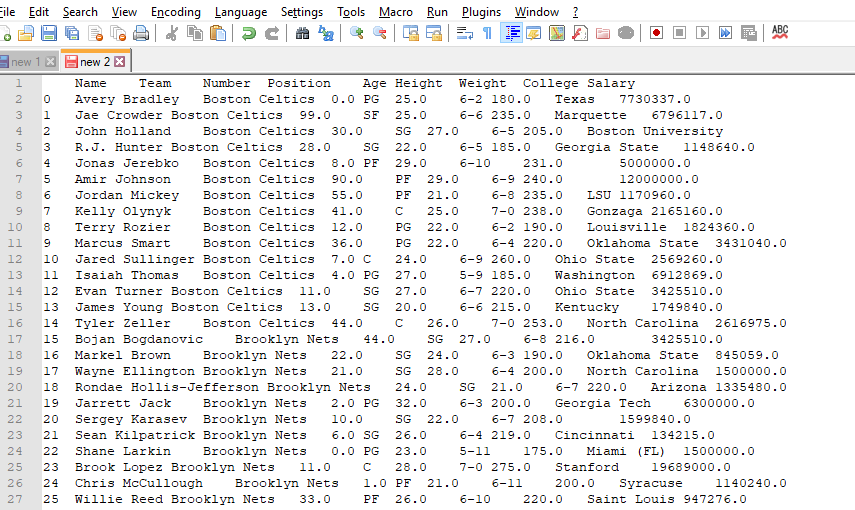Open the Tools menu
855x510 pixels.
[351, 11]
